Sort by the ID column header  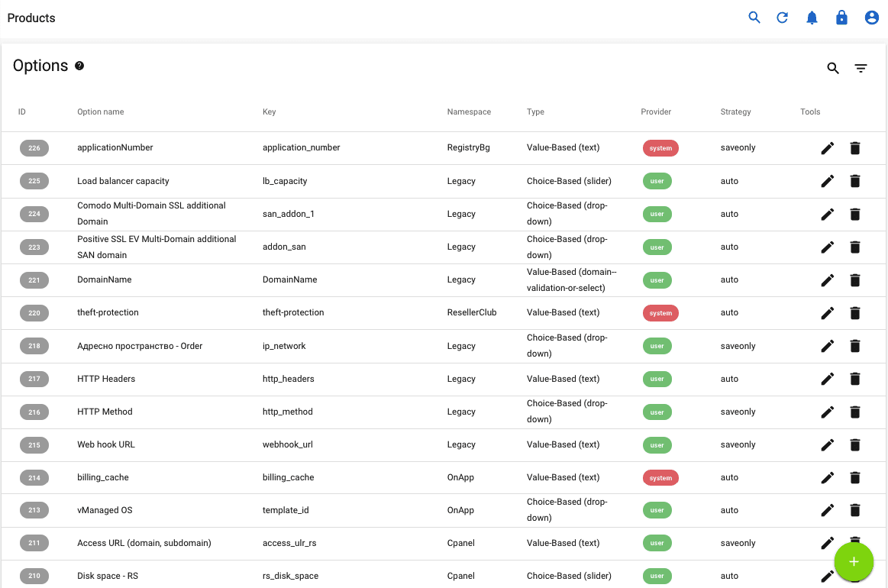[21, 111]
